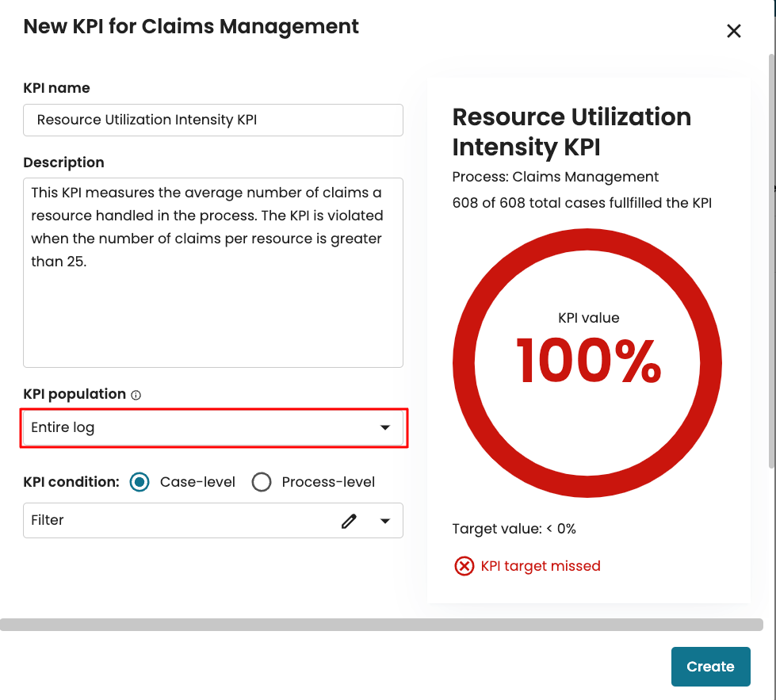Select the Case-level radio button
This screenshot has height=700, width=776.
coord(140,482)
